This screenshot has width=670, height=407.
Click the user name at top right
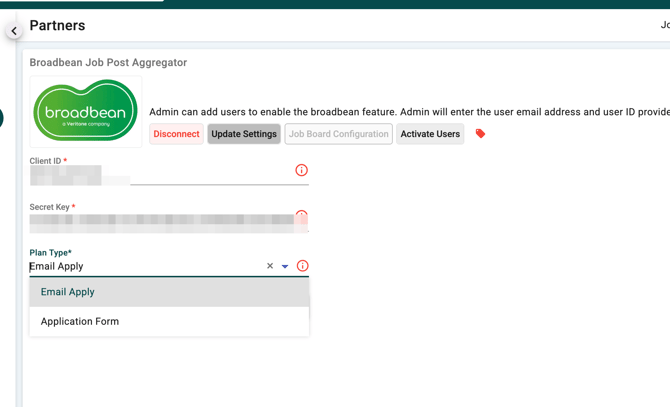(664, 25)
